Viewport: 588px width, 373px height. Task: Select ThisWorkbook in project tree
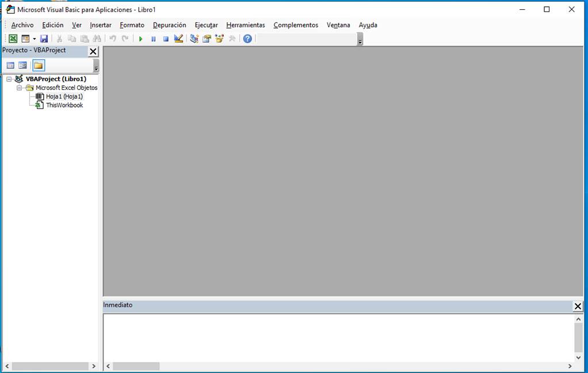click(64, 105)
